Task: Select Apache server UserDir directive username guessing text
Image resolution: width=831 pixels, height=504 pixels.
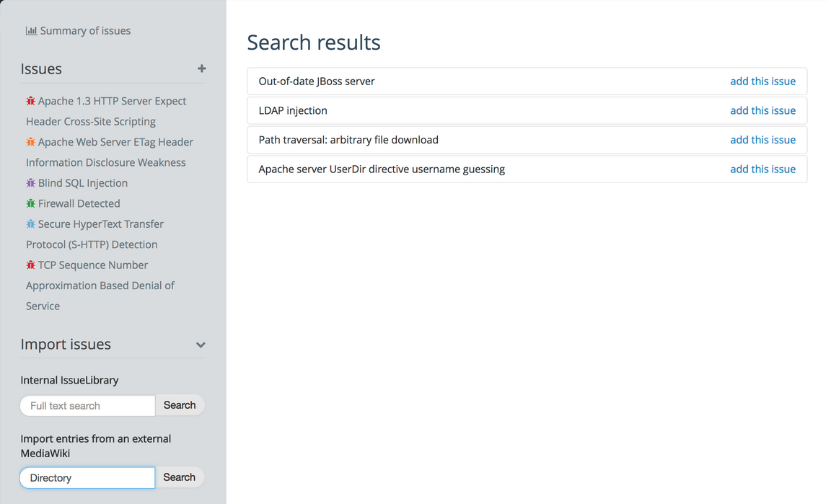Action: coord(382,169)
